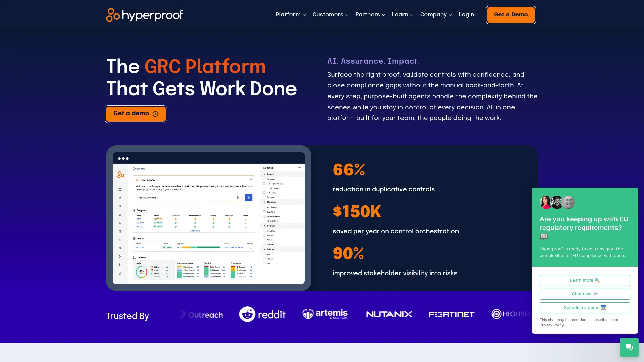Click the Overview title in dashboard
This screenshot has height=362, width=644.
(x=139, y=169)
